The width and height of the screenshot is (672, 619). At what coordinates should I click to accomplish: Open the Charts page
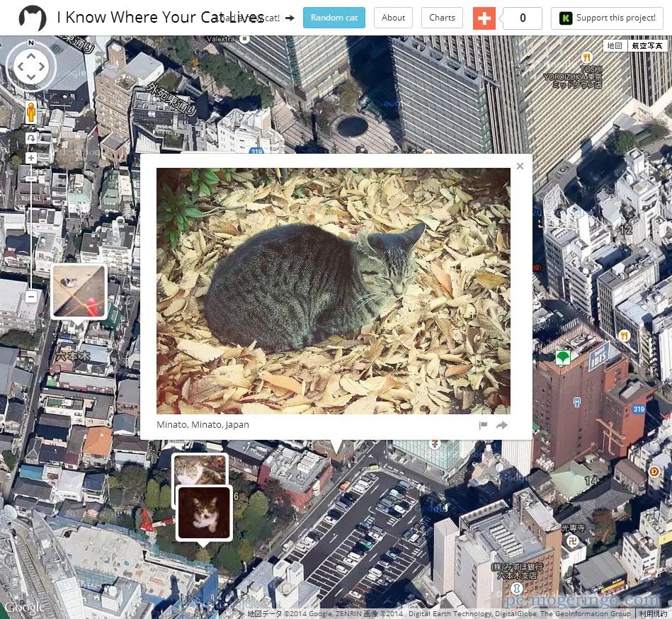tap(442, 18)
